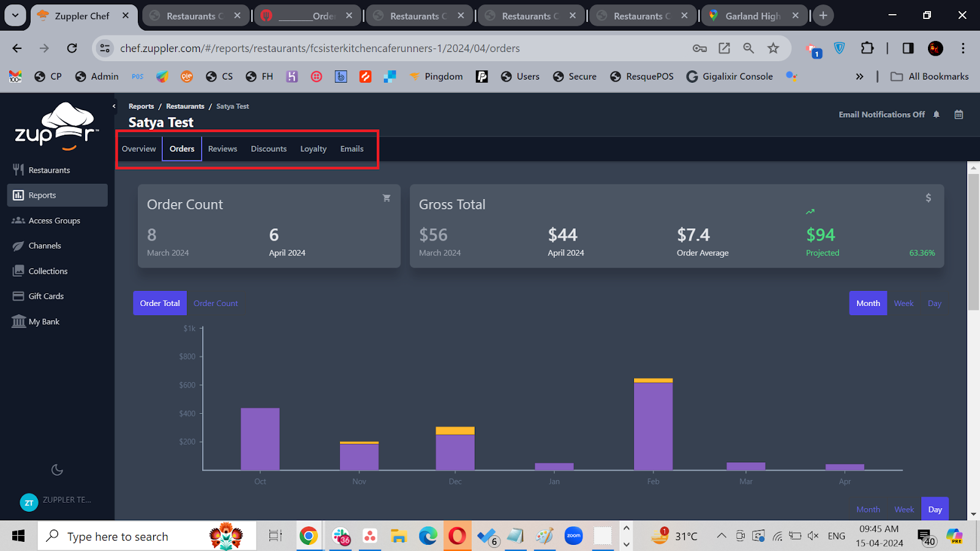Click the Feb bar in the chart
The width and height of the screenshot is (980, 551).
653,424
